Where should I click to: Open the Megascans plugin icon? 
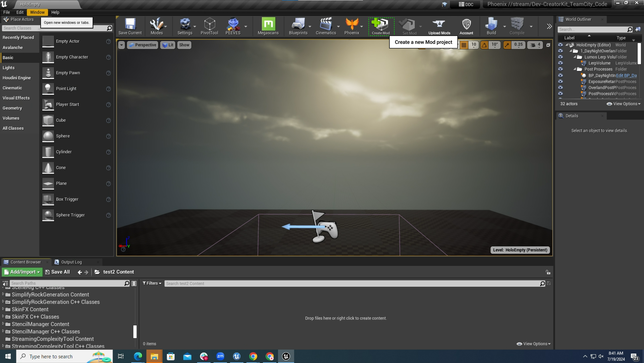(268, 26)
